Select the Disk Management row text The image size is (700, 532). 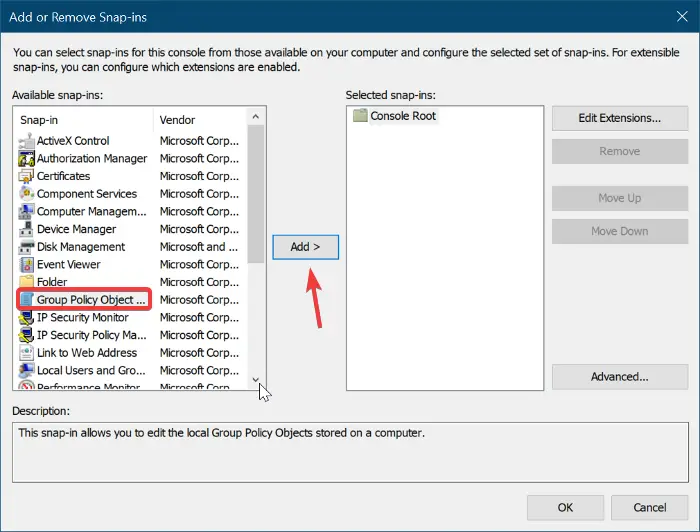coord(81,247)
